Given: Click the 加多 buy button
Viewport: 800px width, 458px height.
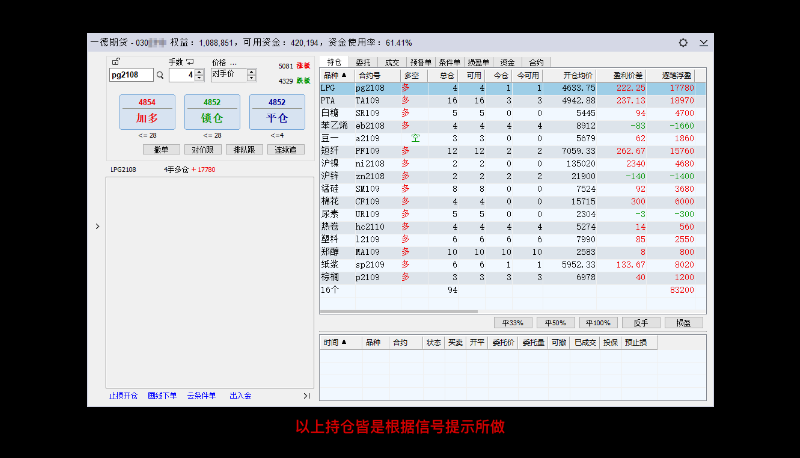Looking at the screenshot, I should coord(147,112).
